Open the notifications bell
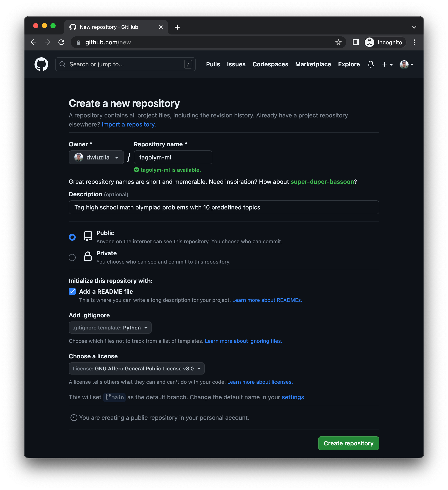Viewport: 448px width, 490px height. click(x=370, y=64)
